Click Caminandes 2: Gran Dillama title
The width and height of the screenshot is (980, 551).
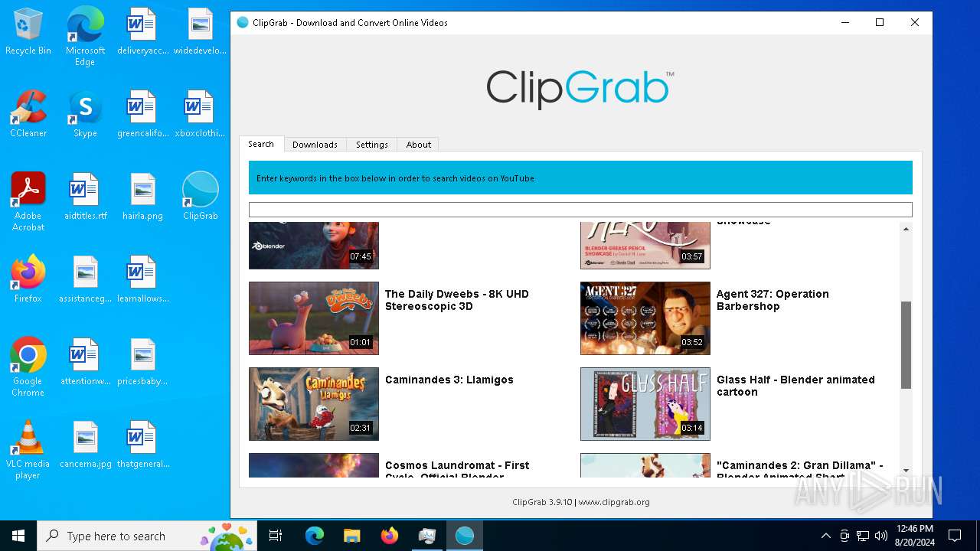800,470
